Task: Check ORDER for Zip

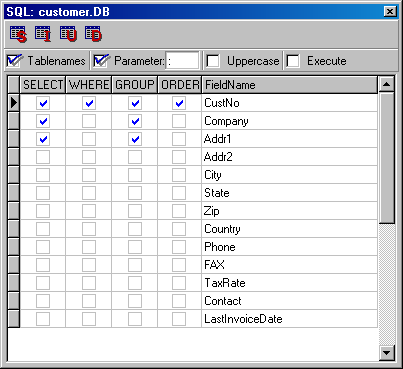Action: pos(179,211)
